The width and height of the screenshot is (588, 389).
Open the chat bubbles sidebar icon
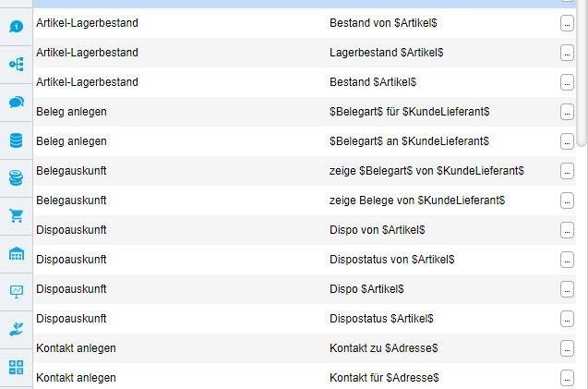click(x=16, y=102)
